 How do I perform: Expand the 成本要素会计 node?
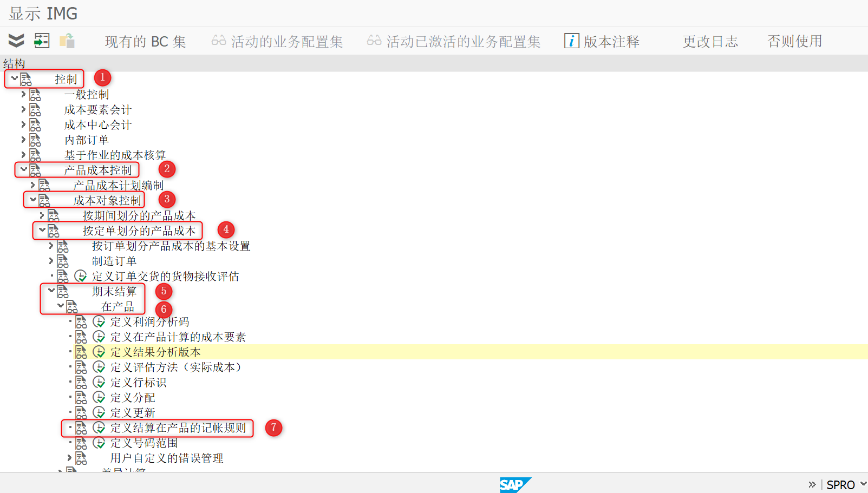pos(23,109)
